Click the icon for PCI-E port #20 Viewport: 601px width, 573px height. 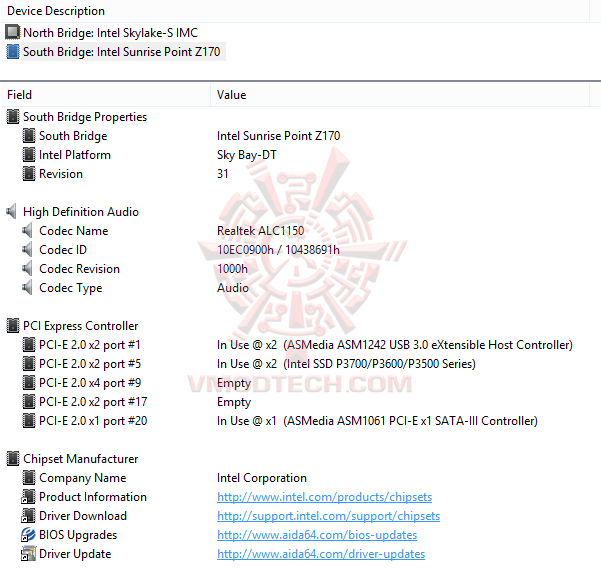coord(29,421)
